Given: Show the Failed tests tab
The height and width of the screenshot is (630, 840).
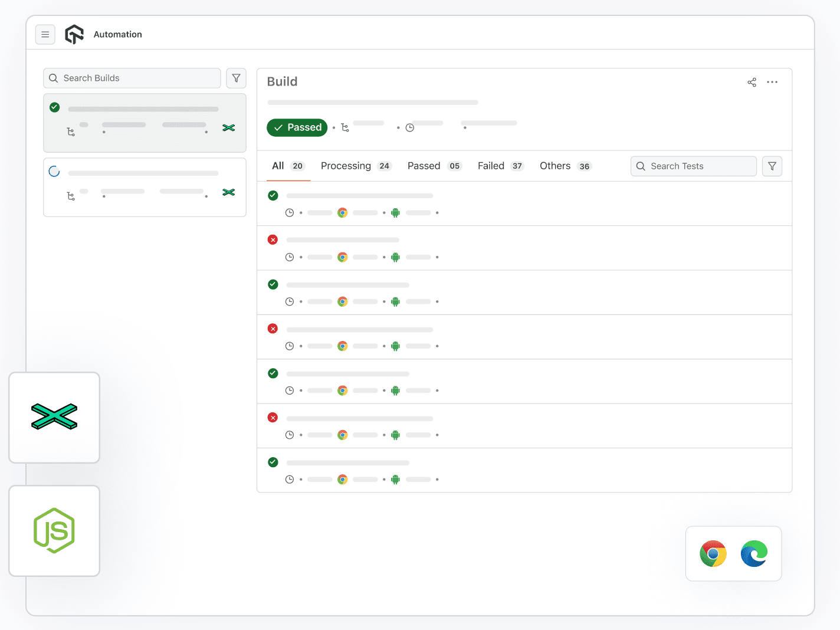Looking at the screenshot, I should coord(500,166).
